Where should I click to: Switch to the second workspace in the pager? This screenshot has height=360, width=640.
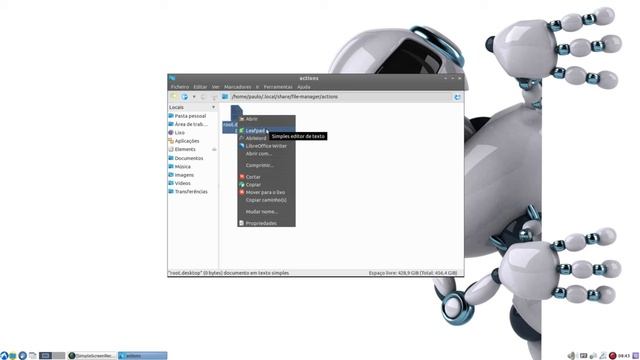[x=59, y=356]
